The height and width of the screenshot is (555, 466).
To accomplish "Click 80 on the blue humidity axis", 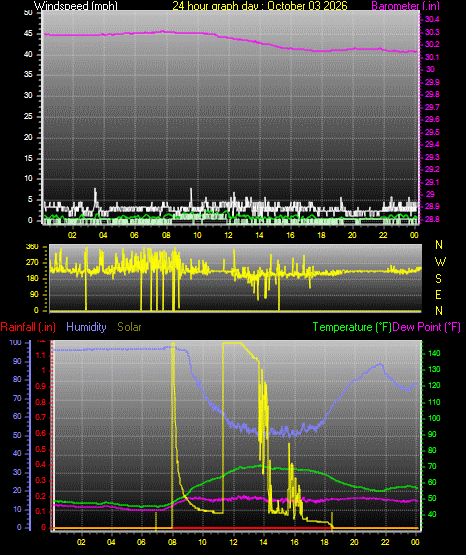I will pyautogui.click(x=17, y=379).
